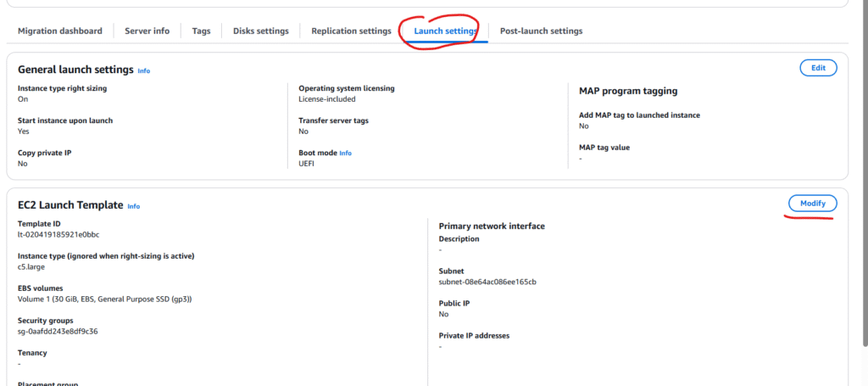Click the License-included licensing value

327,99
